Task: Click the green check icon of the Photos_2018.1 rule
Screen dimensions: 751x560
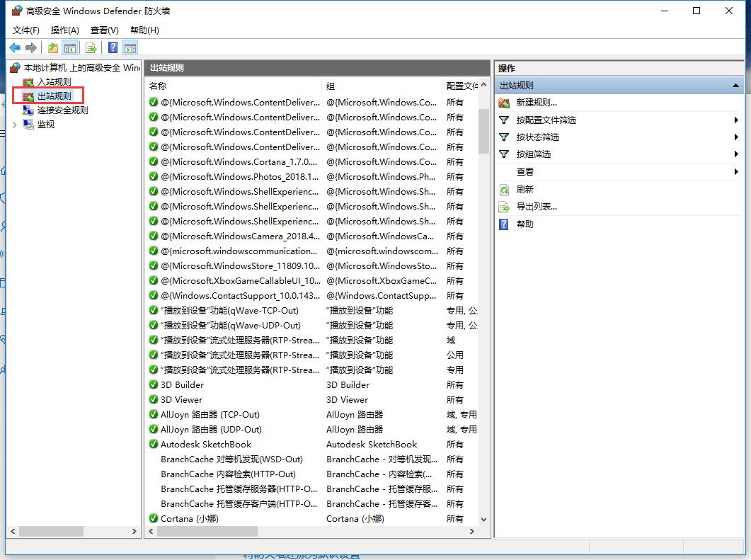Action: (x=154, y=177)
